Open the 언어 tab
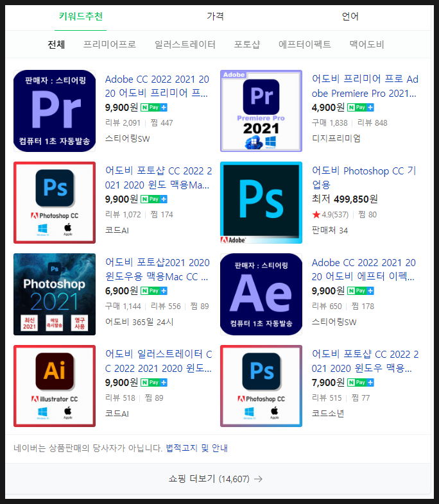 point(350,16)
